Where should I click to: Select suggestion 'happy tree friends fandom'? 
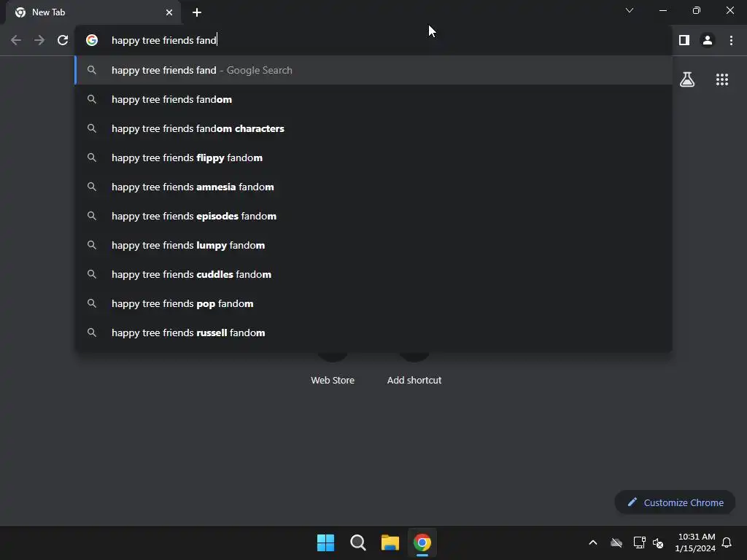(374, 99)
